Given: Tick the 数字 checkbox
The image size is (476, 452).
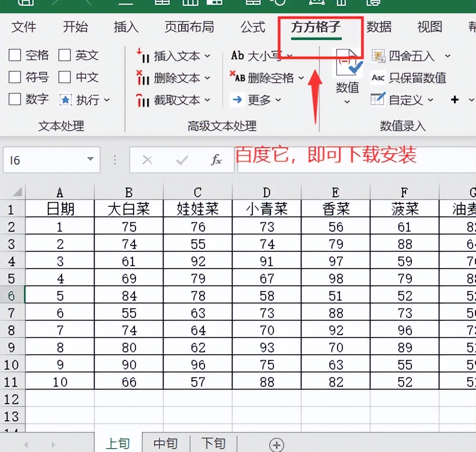Looking at the screenshot, I should coord(15,99).
